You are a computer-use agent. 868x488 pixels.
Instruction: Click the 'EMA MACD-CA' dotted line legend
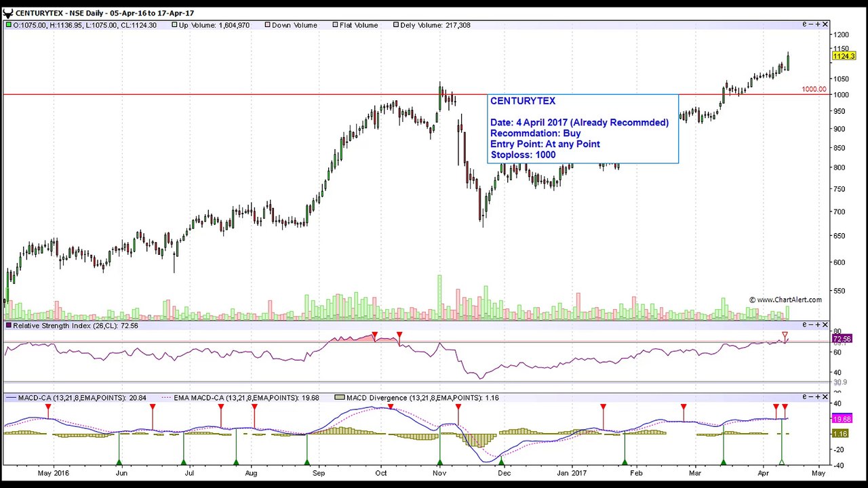tap(247, 398)
